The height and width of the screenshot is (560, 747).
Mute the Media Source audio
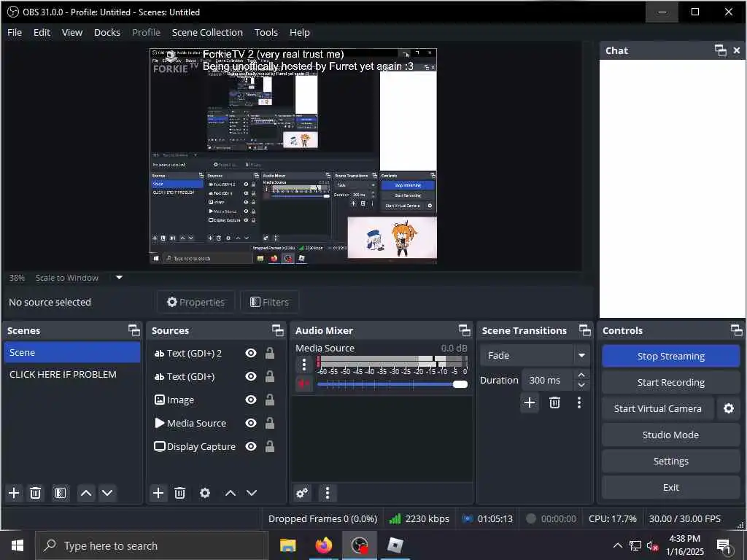(304, 384)
